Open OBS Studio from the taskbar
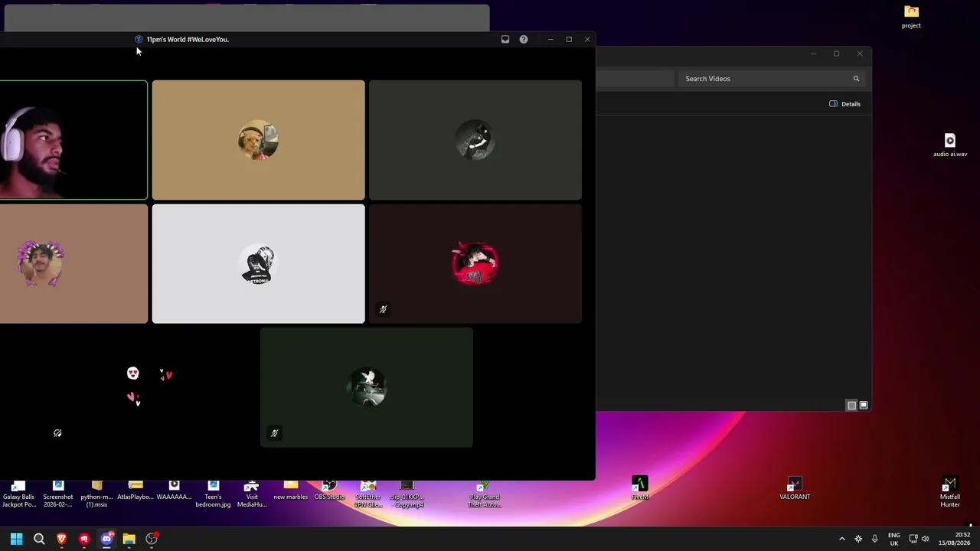The width and height of the screenshot is (980, 551). pyautogui.click(x=152, y=539)
